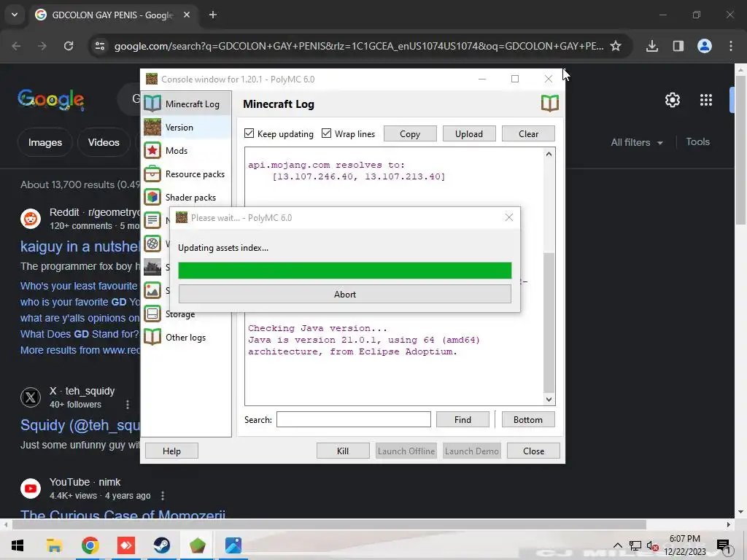The height and width of the screenshot is (560, 747).
Task: Open the Minecraft Log page in sidebar
Action: click(186, 104)
